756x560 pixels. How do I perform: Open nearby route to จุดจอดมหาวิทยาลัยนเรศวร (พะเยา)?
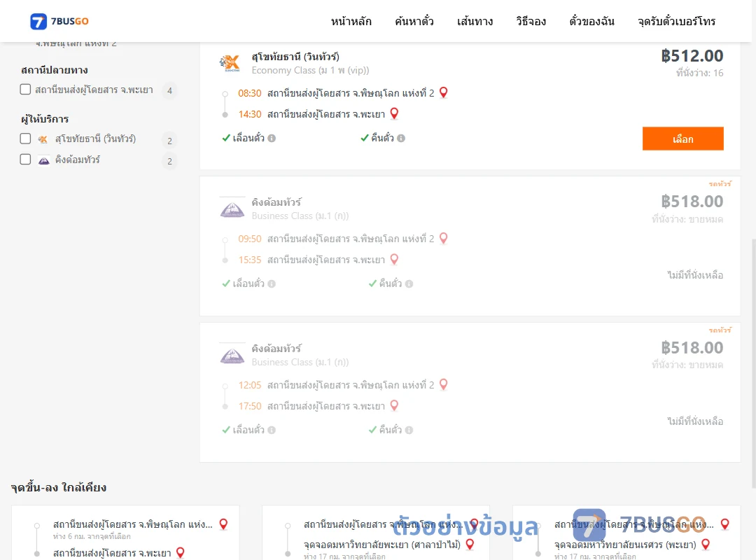626,533
